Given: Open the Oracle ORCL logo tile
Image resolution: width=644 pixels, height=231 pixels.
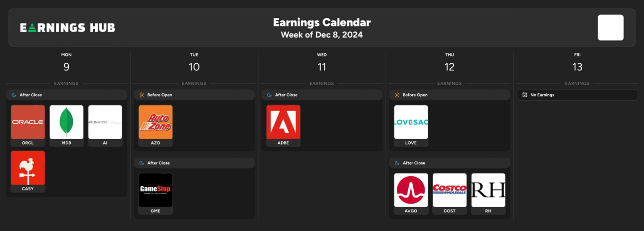Looking at the screenshot, I should pyautogui.click(x=28, y=122).
